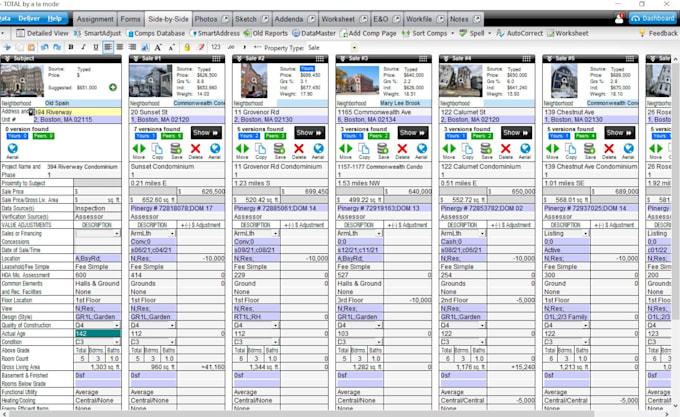
Task: Click the SmartAdjust toolbar button
Action: pyautogui.click(x=98, y=33)
